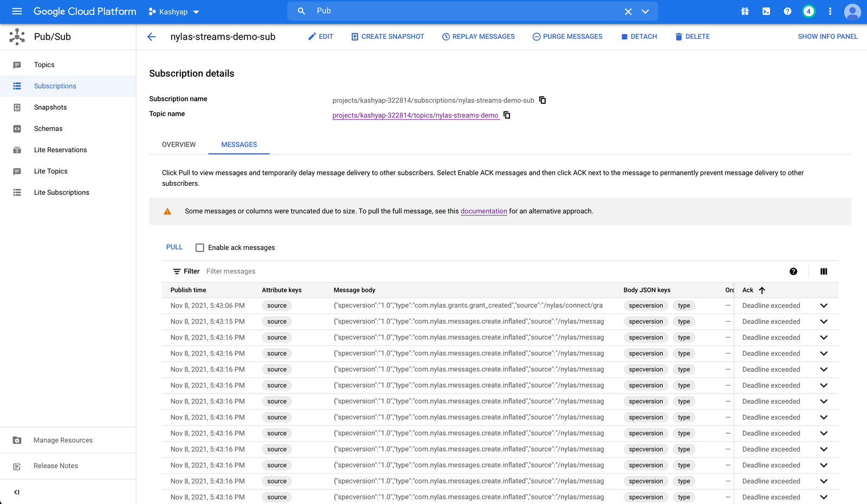Copy the subscription name using the copy icon
This screenshot has height=504, width=867.
[x=542, y=100]
